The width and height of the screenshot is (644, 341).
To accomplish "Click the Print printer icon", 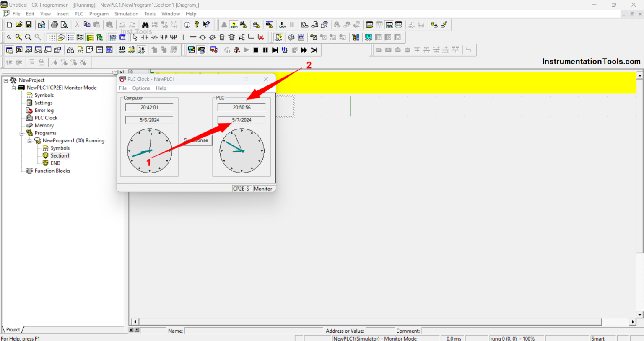I will click(x=54, y=25).
